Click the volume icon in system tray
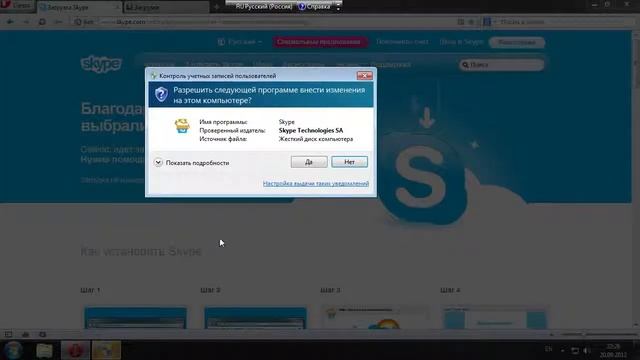Image resolution: width=640 pixels, height=360 pixels. tap(587, 351)
